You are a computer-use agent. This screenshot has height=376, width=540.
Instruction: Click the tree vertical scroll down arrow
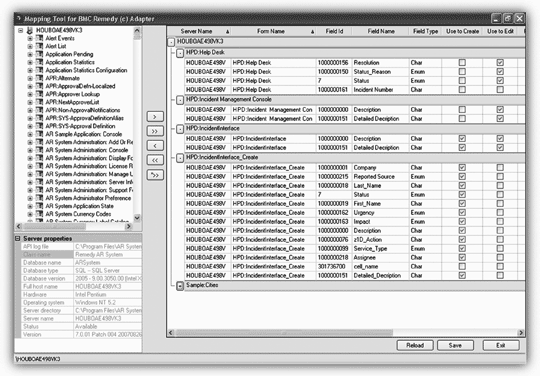137,218
